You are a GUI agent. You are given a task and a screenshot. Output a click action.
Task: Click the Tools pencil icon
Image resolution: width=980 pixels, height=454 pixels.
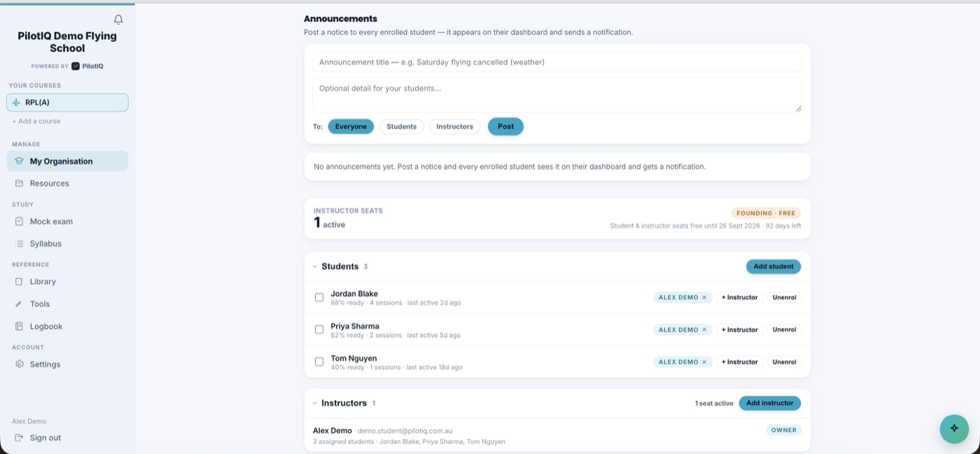(x=20, y=304)
